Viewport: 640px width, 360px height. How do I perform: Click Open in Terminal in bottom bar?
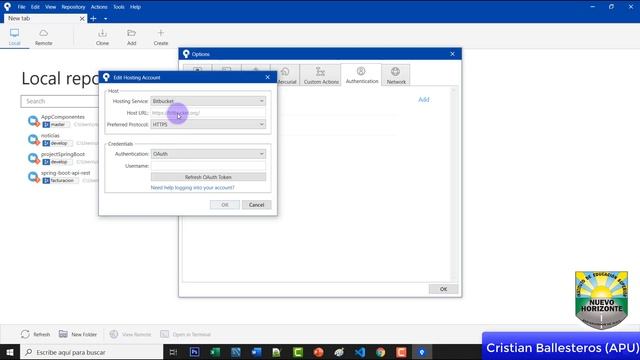click(x=186, y=334)
